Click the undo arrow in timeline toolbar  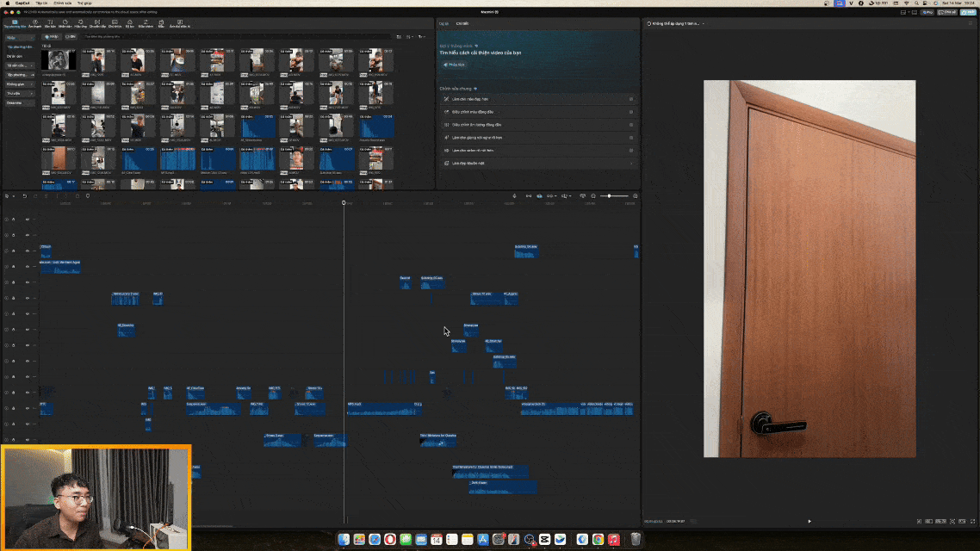point(24,196)
